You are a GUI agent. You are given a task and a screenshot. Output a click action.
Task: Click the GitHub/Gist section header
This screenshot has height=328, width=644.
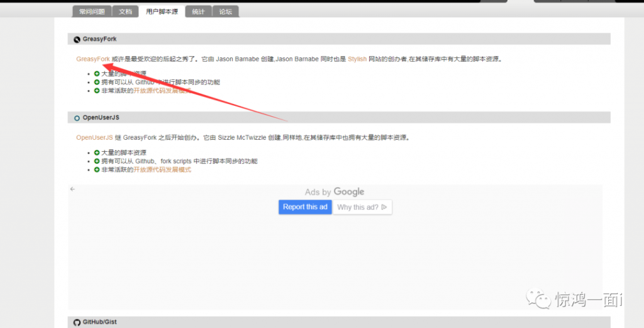point(99,322)
